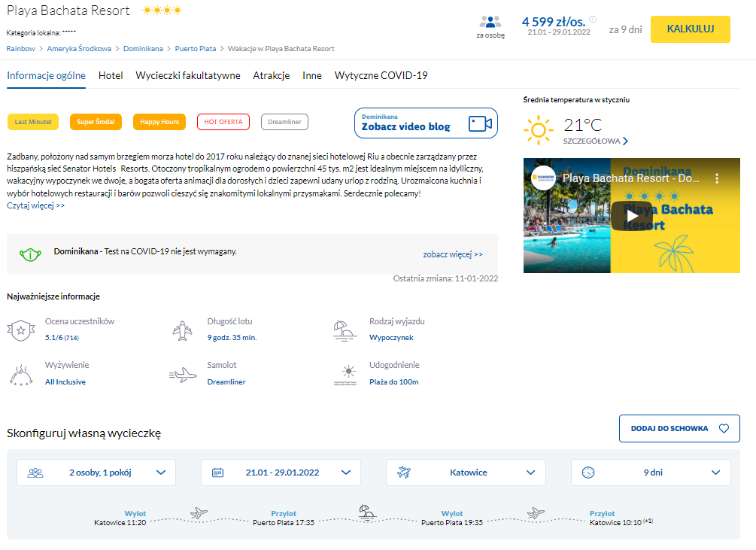
Task: Click the price info circle icon
Action: pos(593,20)
